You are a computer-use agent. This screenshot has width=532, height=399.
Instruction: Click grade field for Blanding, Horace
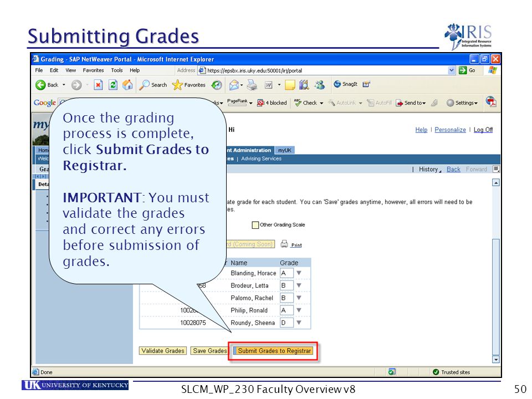click(287, 273)
